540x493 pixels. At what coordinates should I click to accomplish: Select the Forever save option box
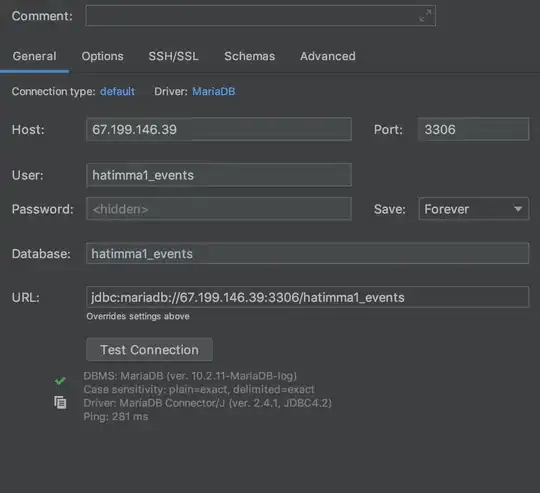[474, 209]
